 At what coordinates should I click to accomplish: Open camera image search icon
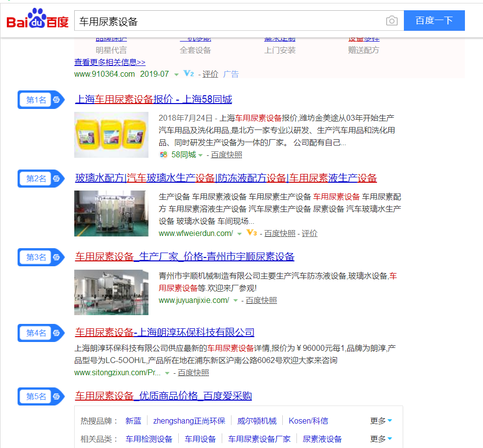pos(392,21)
